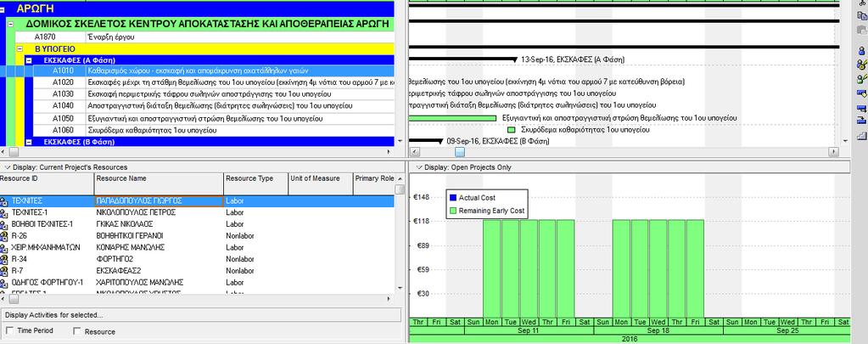Open the Activity Codes icon
Screen dimensions: 868x344
[861, 93]
